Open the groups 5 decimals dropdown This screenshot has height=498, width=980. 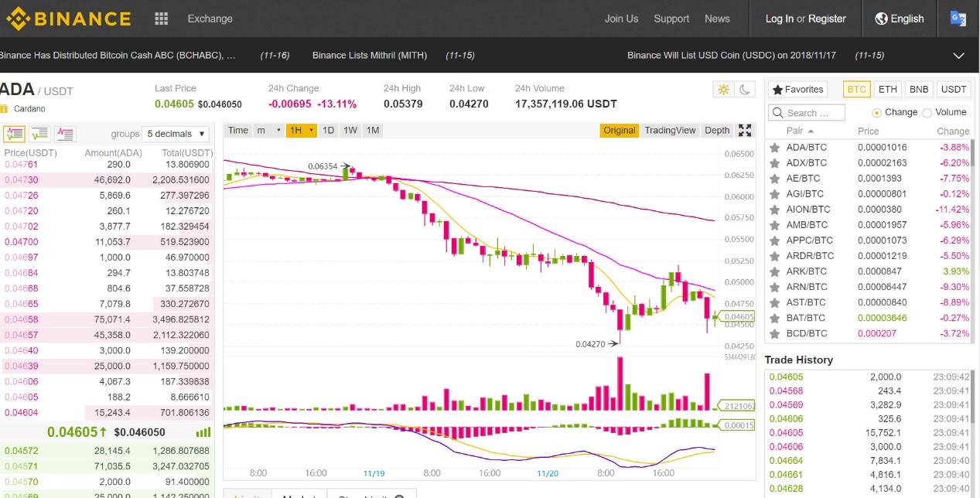tap(176, 134)
